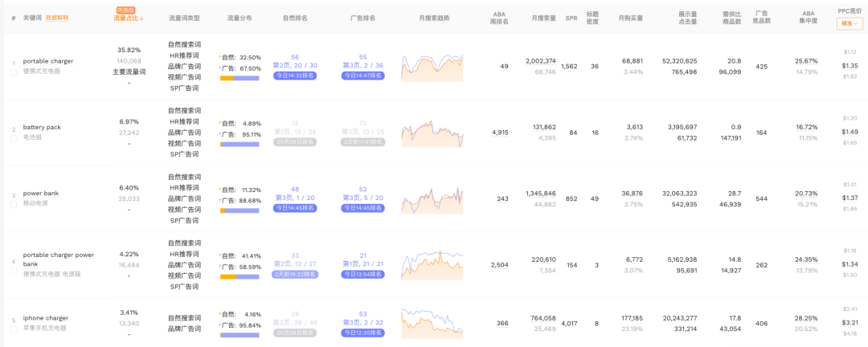
Task: Click the 广告排名 column header
Action: point(363,18)
